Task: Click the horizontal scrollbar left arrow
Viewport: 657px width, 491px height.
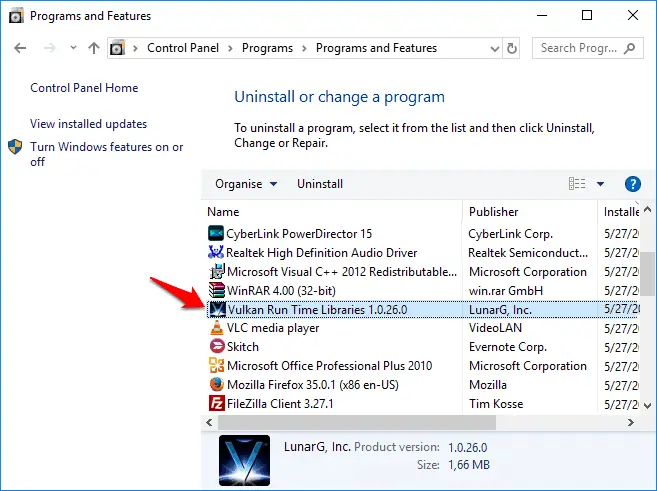Action: (210, 423)
